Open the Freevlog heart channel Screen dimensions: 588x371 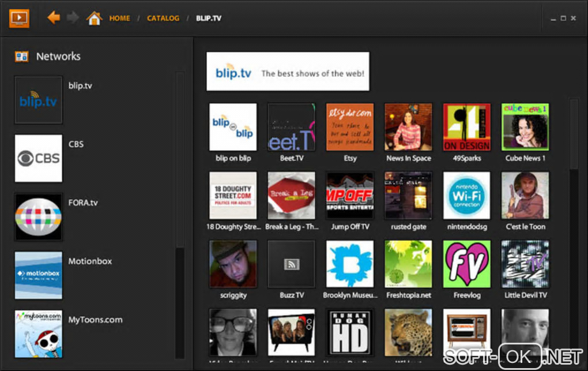(x=467, y=264)
